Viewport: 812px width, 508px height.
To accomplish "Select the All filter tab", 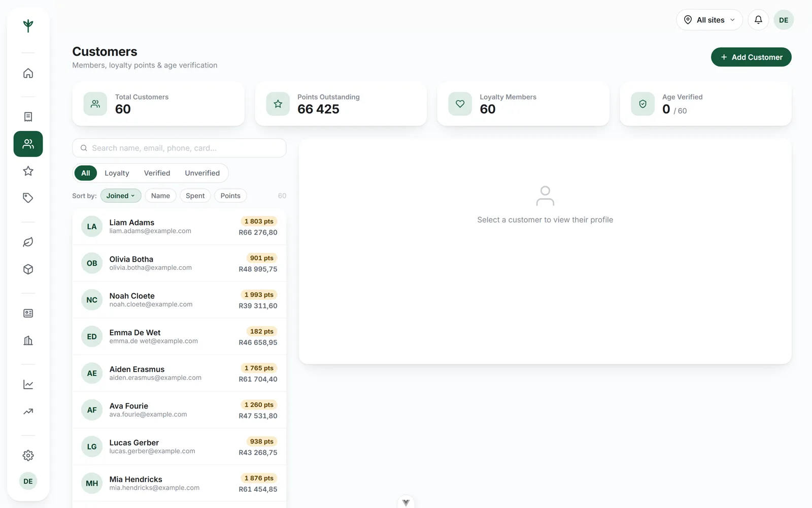I will pyautogui.click(x=85, y=173).
